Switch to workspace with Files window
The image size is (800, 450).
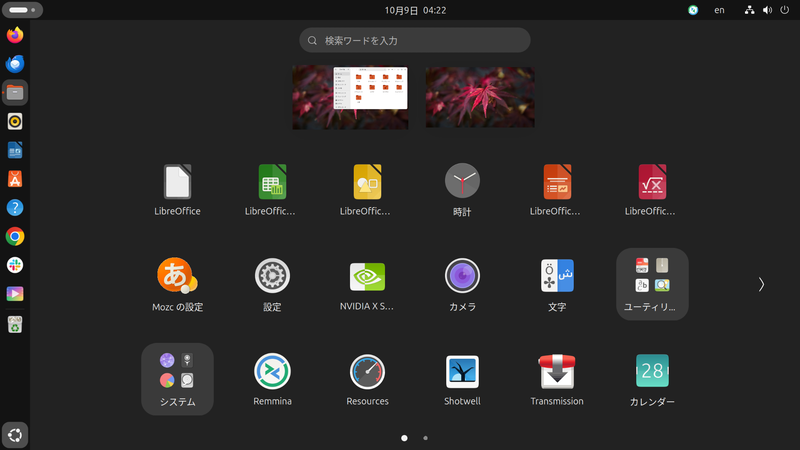point(350,97)
